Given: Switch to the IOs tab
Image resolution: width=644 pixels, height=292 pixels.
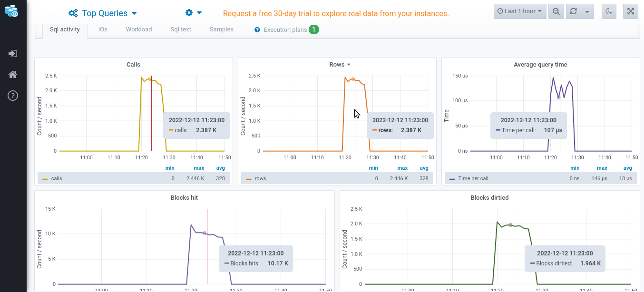Looking at the screenshot, I should pyautogui.click(x=103, y=29).
